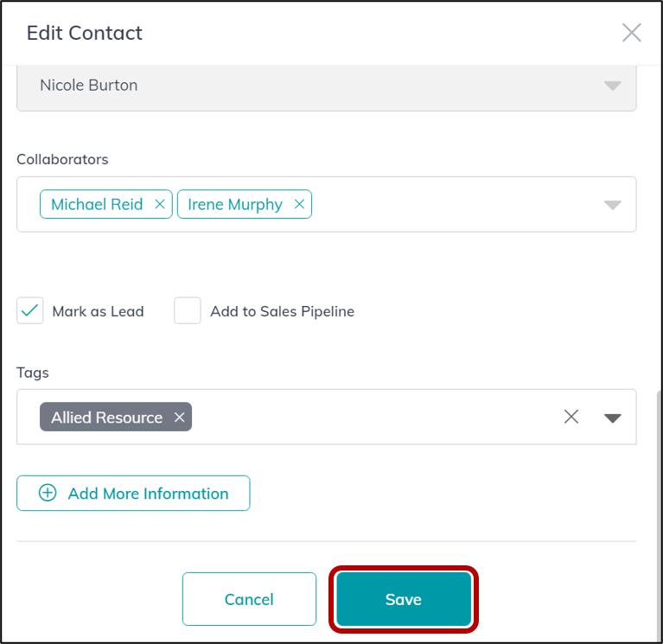Image resolution: width=663 pixels, height=644 pixels.
Task: Open the Nicole Burton owner dropdown
Action: tap(327, 86)
